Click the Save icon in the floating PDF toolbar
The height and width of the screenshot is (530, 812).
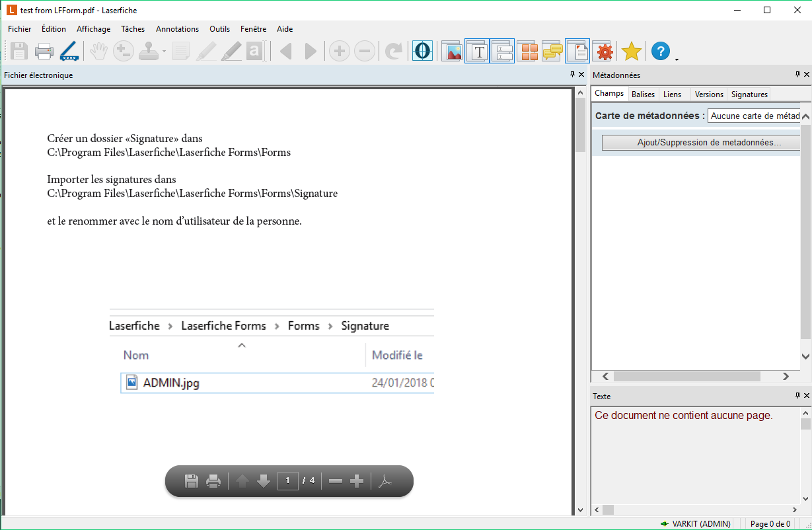pos(192,481)
